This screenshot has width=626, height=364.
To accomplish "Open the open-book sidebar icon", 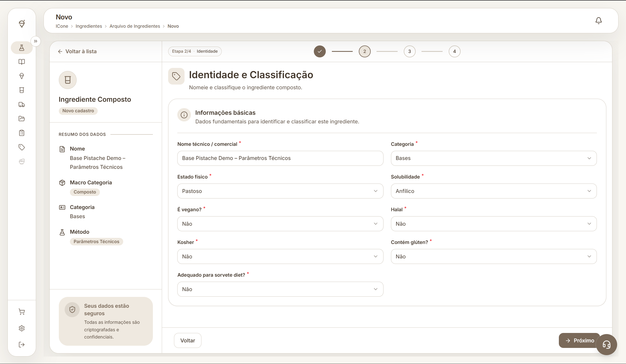I will click(22, 62).
